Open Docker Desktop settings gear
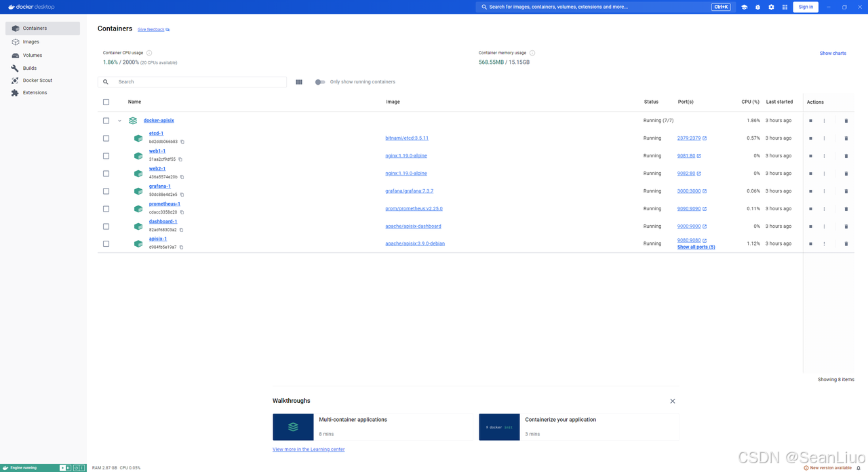 tap(771, 7)
